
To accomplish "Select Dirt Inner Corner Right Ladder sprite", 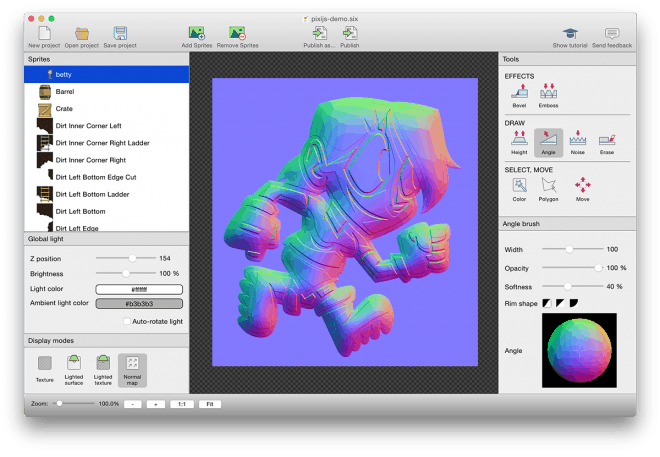I will pos(106,143).
